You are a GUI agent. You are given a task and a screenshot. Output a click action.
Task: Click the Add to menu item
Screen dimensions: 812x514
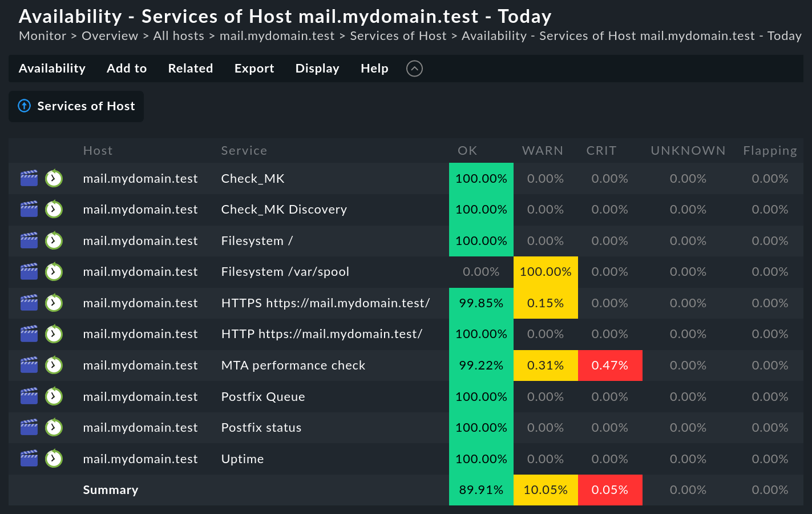127,68
